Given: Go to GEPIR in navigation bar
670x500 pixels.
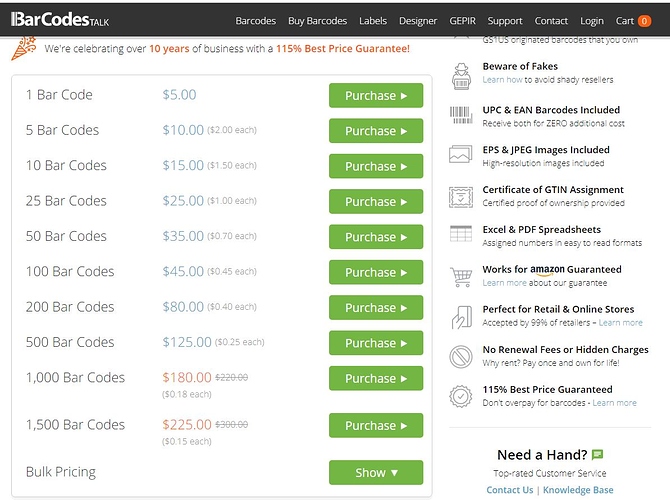Looking at the screenshot, I should pyautogui.click(x=463, y=21).
